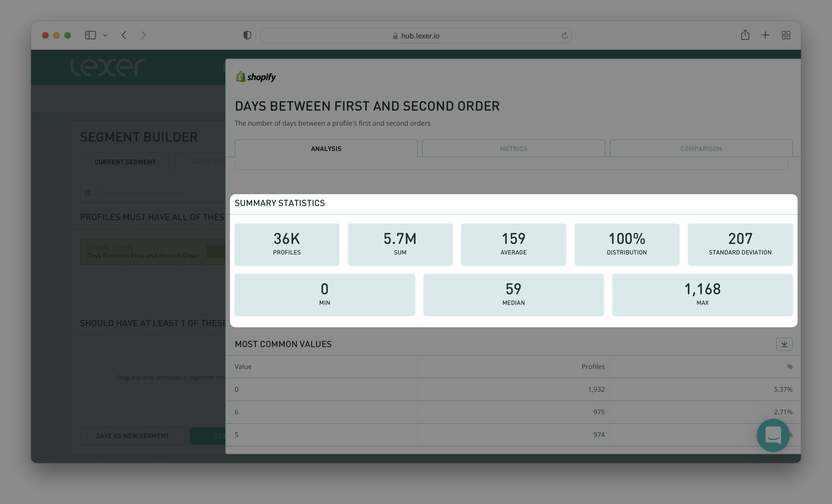Open a new tab with the plus icon
832x504 pixels.
click(x=765, y=35)
